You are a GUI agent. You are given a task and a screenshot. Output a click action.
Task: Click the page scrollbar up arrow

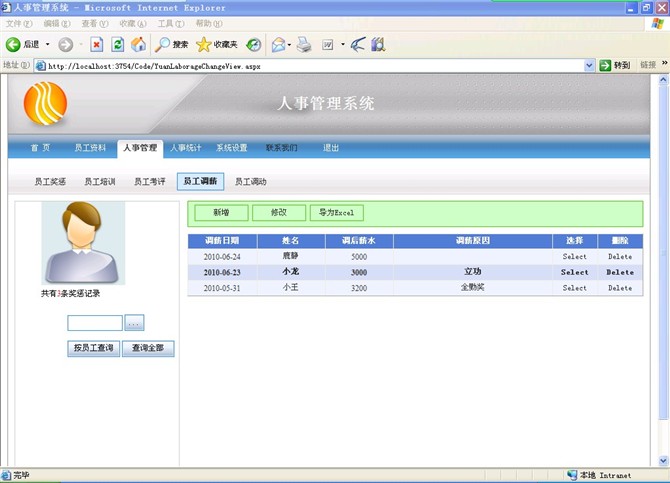(x=663, y=80)
